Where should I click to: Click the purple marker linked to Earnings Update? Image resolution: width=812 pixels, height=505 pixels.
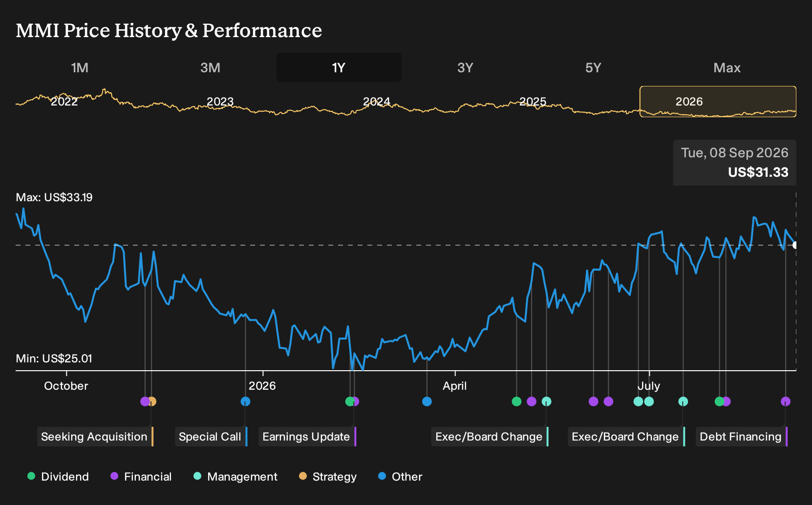pos(356,401)
